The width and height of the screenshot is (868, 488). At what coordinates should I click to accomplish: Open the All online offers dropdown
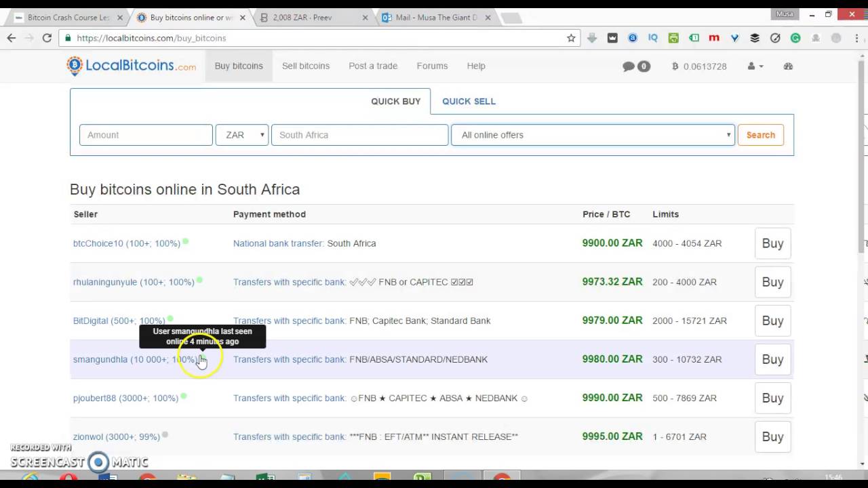[593, 135]
